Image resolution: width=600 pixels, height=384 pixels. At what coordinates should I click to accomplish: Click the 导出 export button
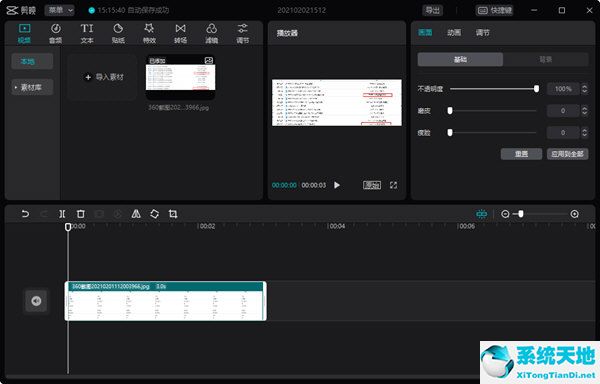pyautogui.click(x=432, y=10)
